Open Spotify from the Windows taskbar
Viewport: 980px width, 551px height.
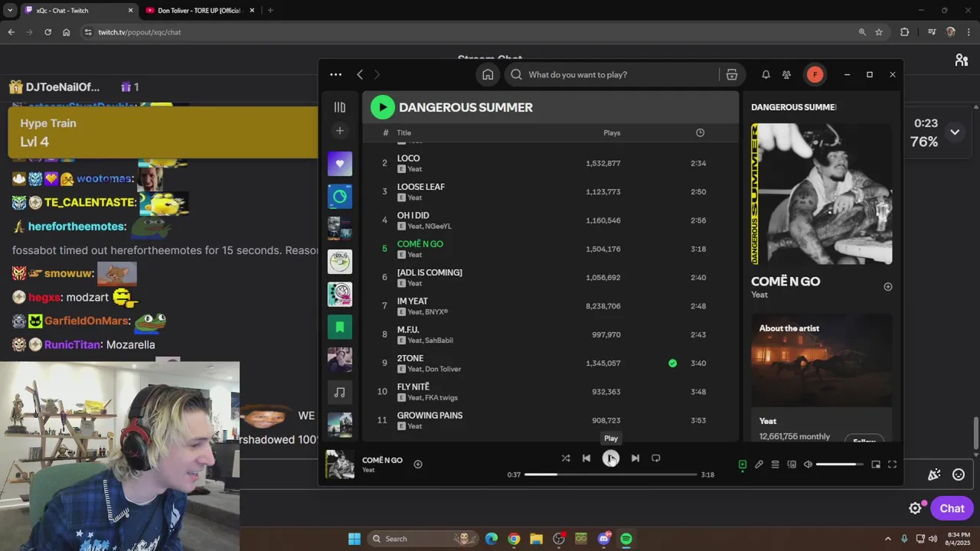pyautogui.click(x=626, y=539)
